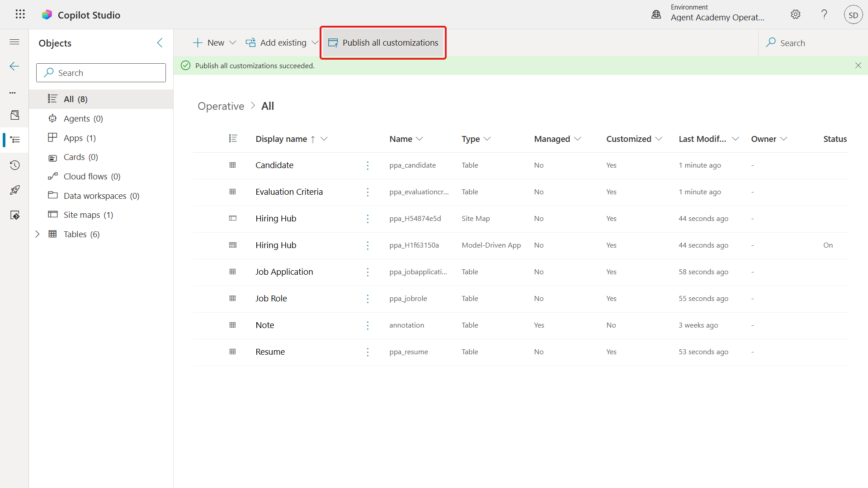Select Cloud flows (0) in Objects tree

(101, 177)
